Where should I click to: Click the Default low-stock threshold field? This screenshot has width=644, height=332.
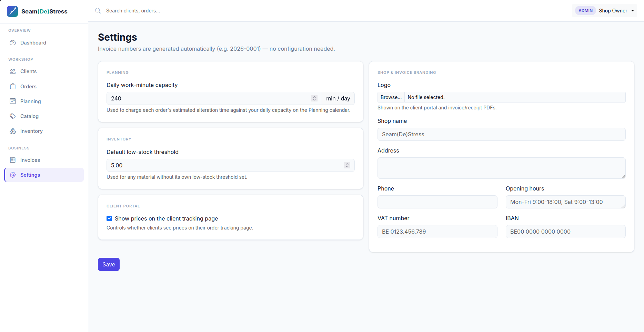tap(231, 165)
